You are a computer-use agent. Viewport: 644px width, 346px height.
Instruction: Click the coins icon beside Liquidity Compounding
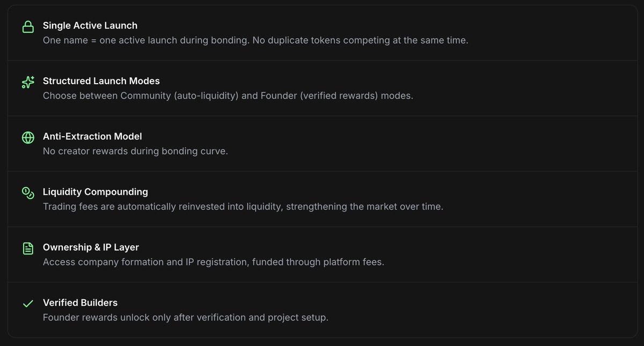coord(28,193)
